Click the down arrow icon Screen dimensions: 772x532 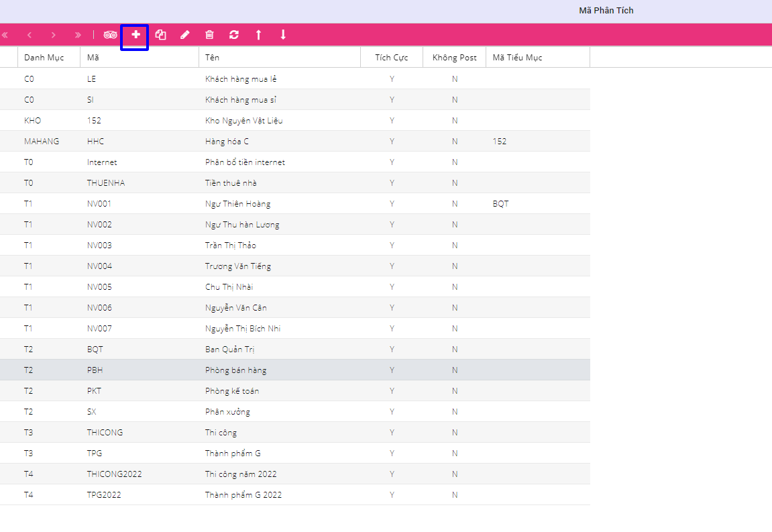[283, 35]
